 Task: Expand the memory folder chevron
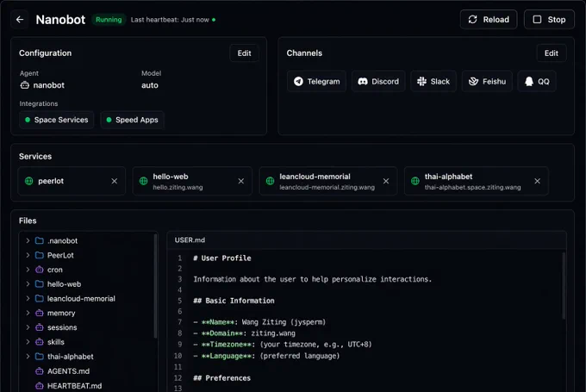pyautogui.click(x=28, y=313)
